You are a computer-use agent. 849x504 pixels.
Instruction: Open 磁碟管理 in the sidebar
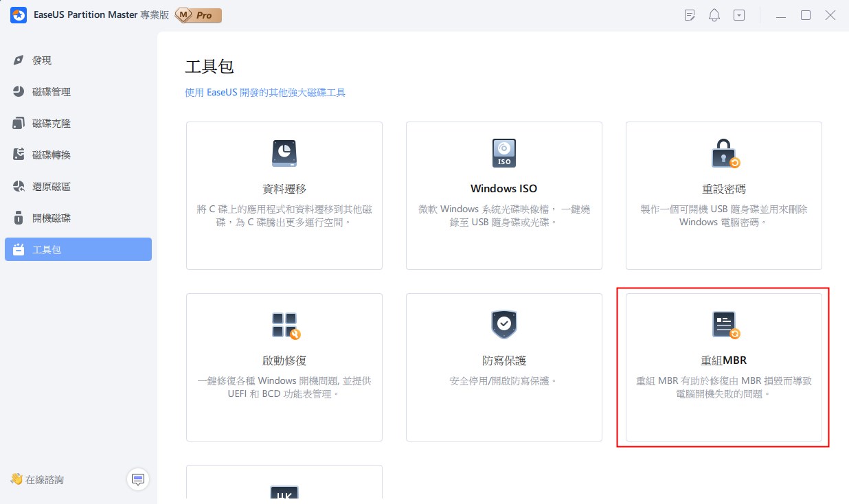point(51,92)
